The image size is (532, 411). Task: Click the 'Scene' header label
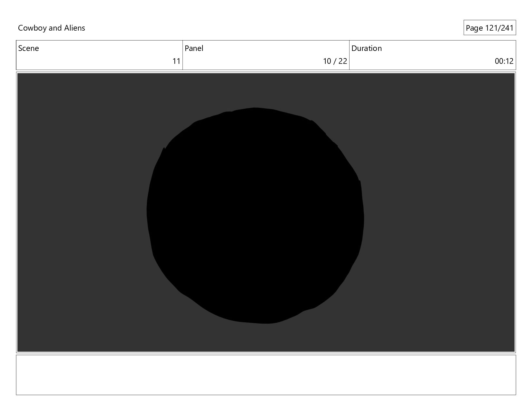pyautogui.click(x=28, y=48)
